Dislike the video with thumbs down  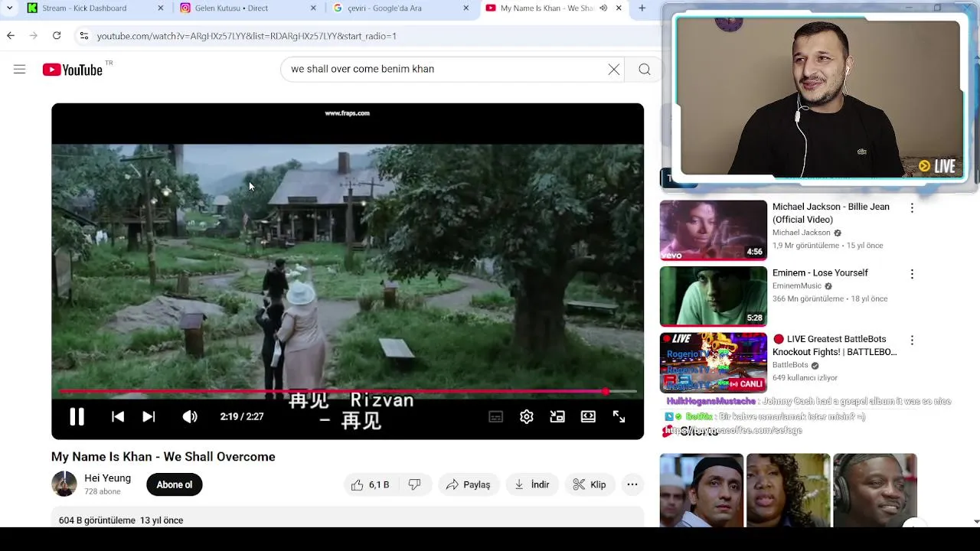[x=415, y=484]
